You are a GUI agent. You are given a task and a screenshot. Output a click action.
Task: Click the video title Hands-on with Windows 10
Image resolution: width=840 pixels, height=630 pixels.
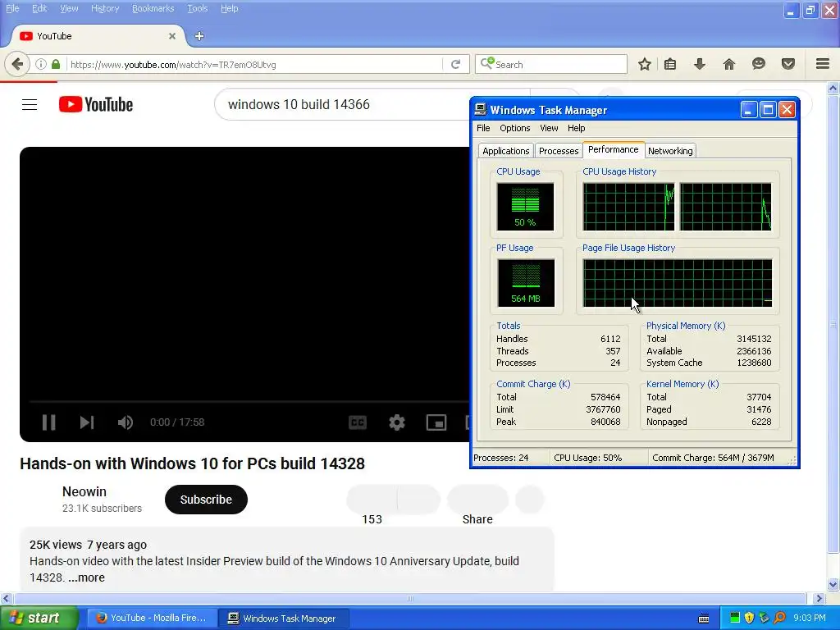(192, 463)
